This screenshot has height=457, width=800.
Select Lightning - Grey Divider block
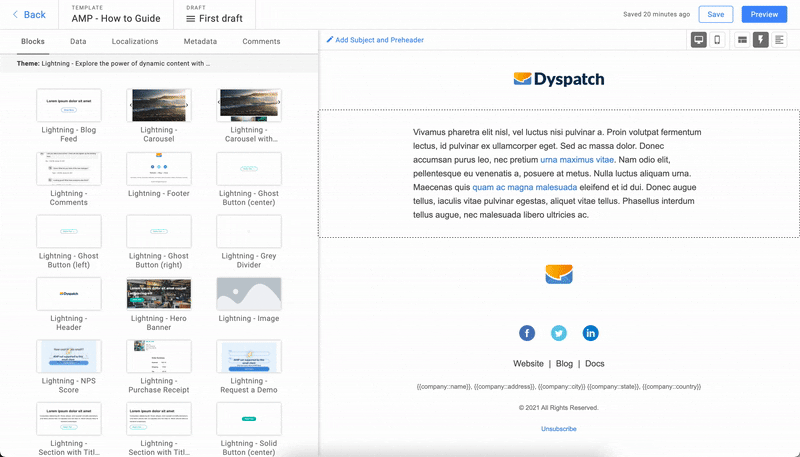pyautogui.click(x=249, y=242)
